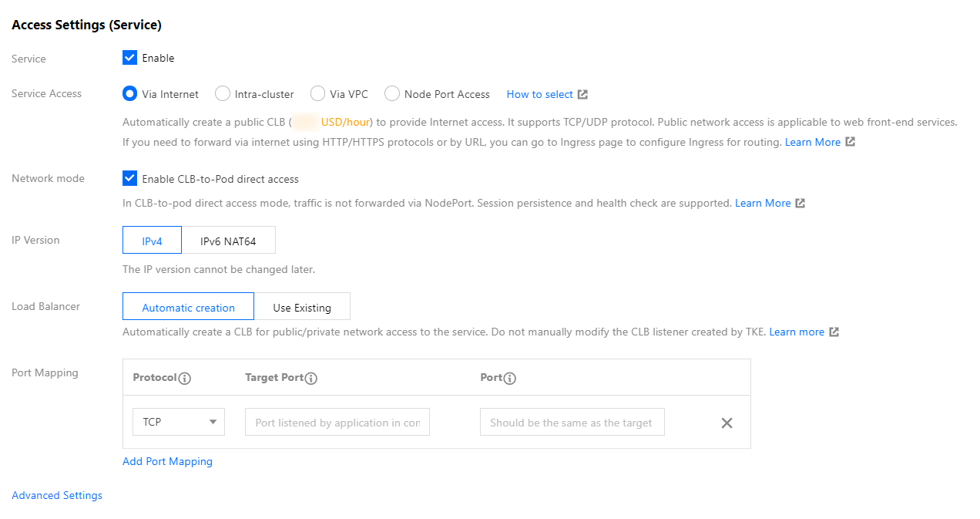Click external icon after Load Balancer Learn more
Viewport: 980px width, 519px height.
pos(834,332)
